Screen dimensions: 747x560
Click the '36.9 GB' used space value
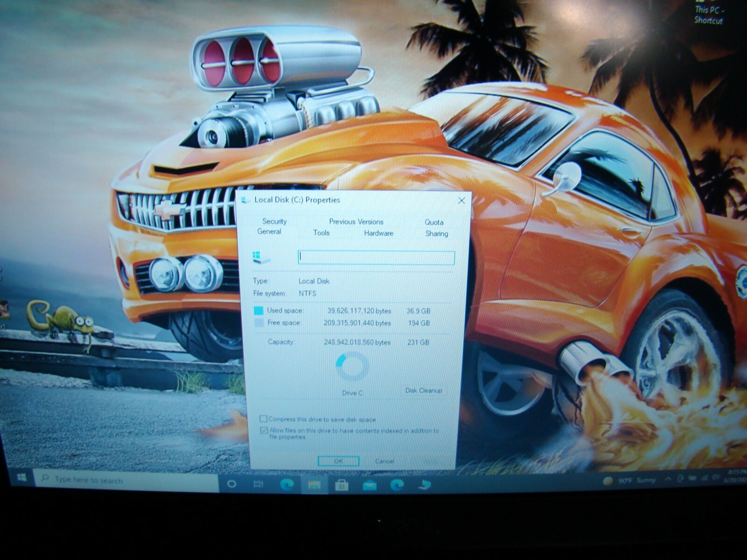(x=418, y=311)
